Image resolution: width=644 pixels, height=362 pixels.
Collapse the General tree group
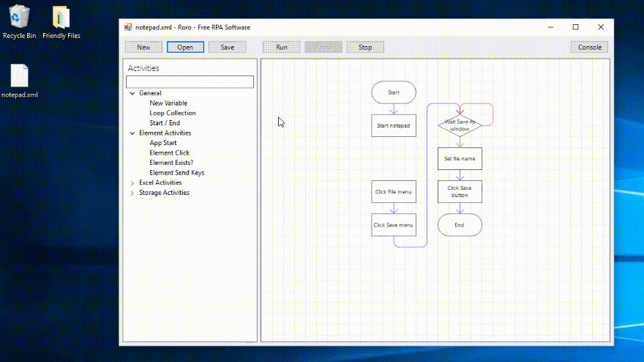coord(132,93)
